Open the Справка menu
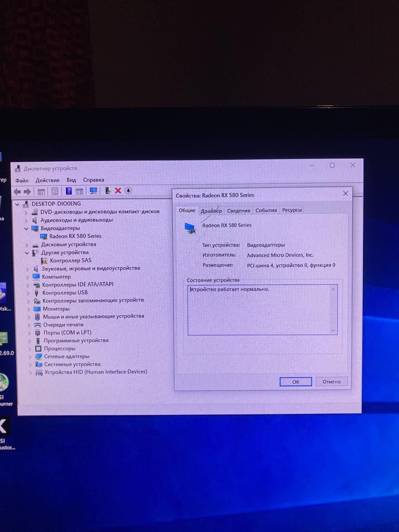Viewport: 399px width, 532px height. 93,180
